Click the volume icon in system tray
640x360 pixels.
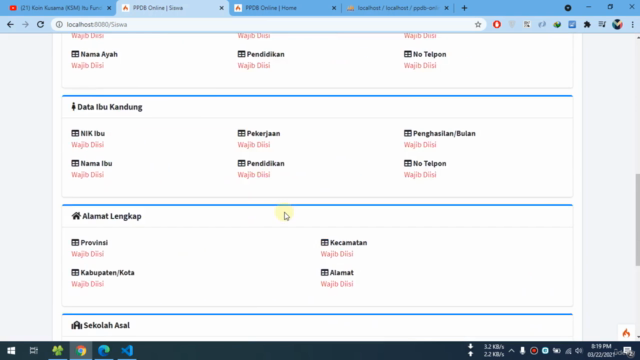[x=579, y=351]
